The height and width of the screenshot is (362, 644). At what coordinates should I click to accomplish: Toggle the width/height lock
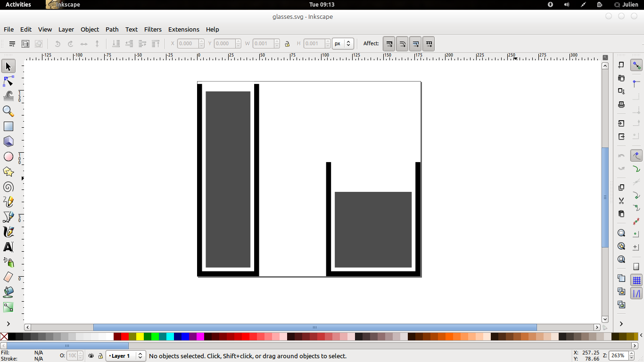[x=287, y=44]
